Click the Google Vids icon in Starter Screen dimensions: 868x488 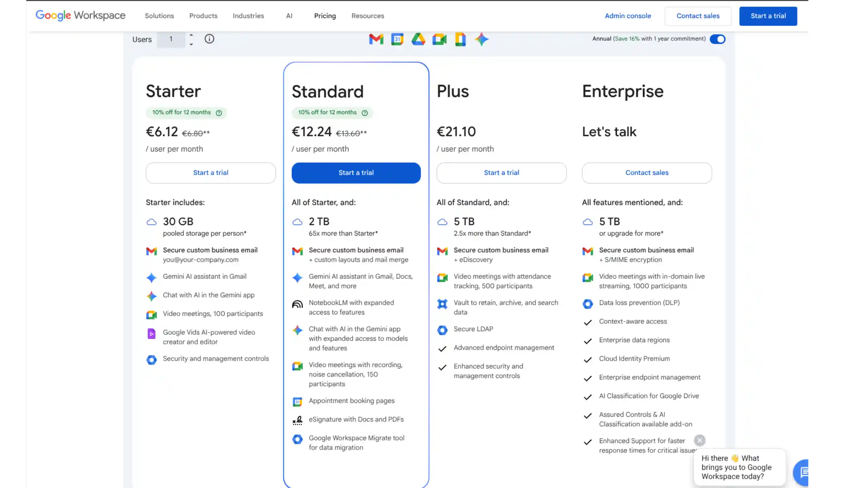tap(152, 333)
